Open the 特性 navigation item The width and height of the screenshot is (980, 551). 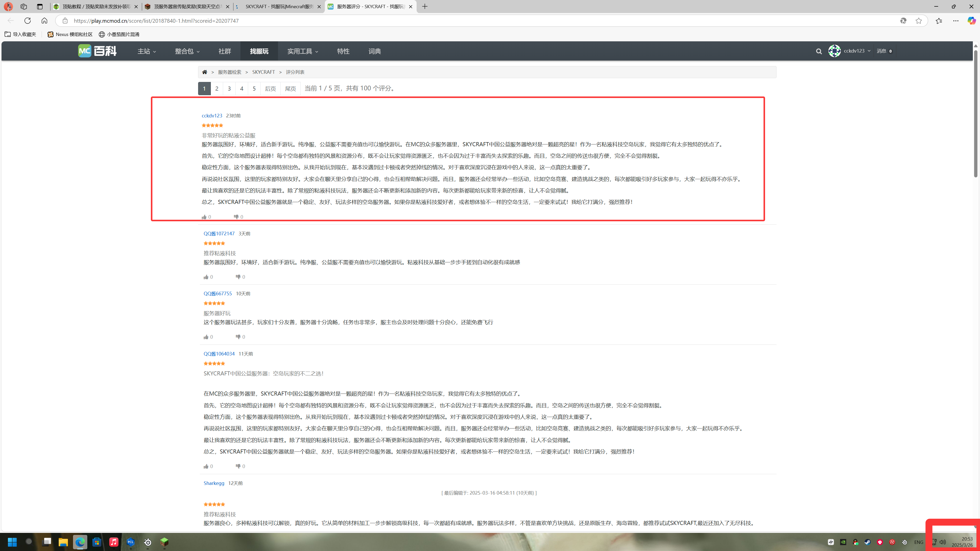[343, 51]
